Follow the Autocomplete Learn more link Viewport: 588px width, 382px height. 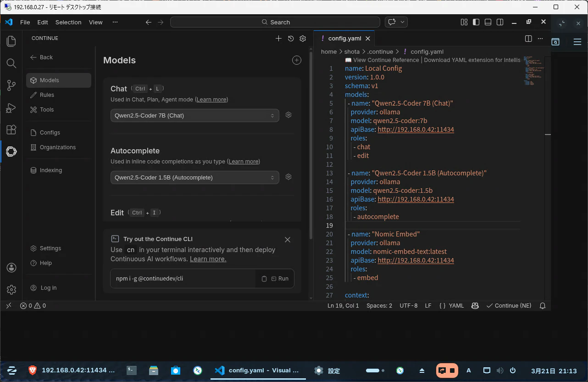click(244, 162)
